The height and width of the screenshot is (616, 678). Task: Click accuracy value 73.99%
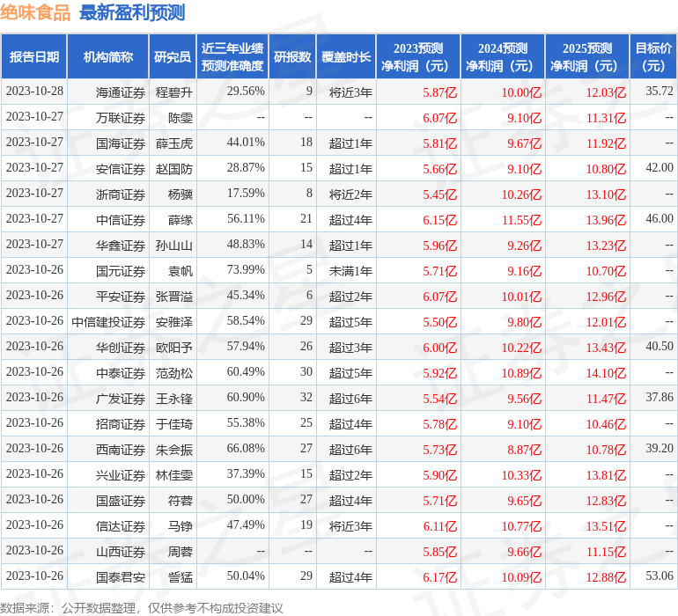[246, 269]
